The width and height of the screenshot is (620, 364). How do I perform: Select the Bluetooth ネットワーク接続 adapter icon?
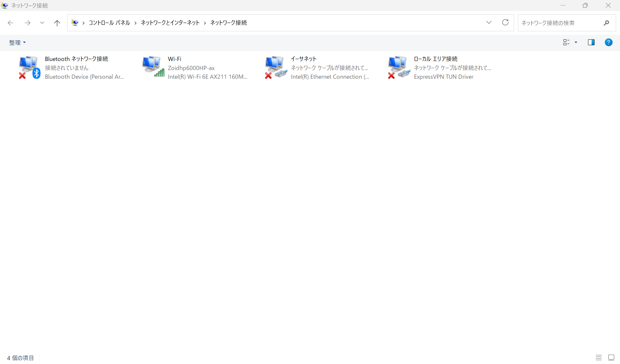(29, 67)
